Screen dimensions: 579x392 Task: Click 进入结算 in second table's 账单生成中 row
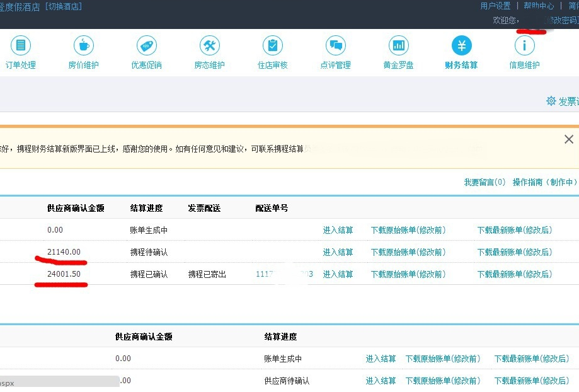pos(381,359)
